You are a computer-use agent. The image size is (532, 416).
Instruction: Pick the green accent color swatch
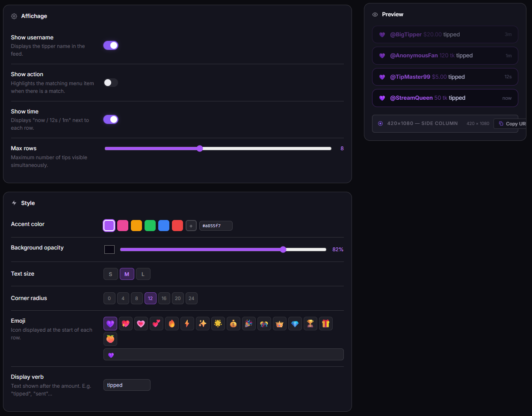click(150, 226)
